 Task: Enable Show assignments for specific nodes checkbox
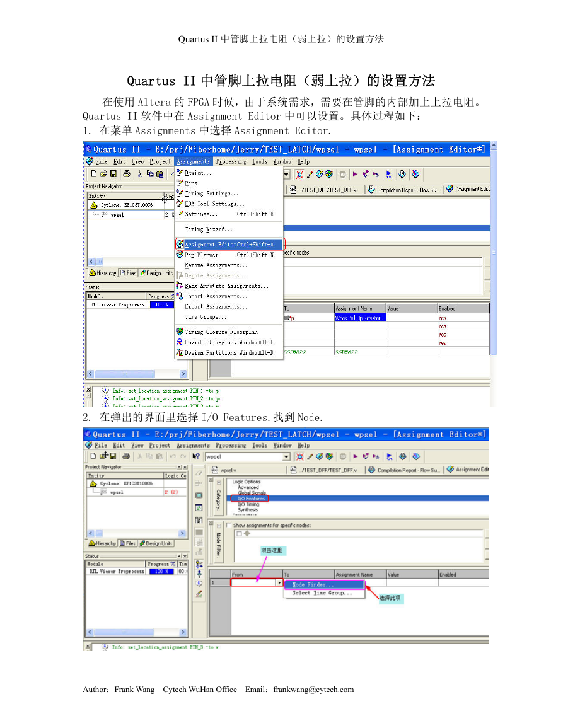(229, 525)
